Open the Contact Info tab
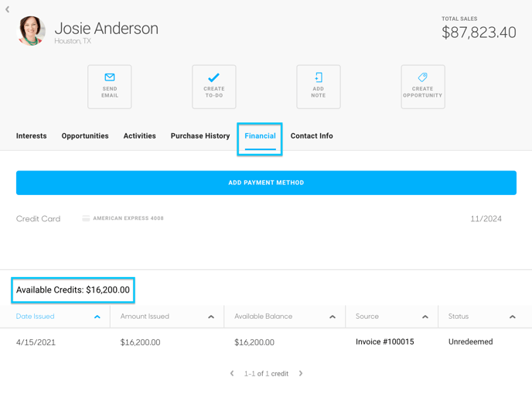The width and height of the screenshot is (532, 401). pos(312,135)
